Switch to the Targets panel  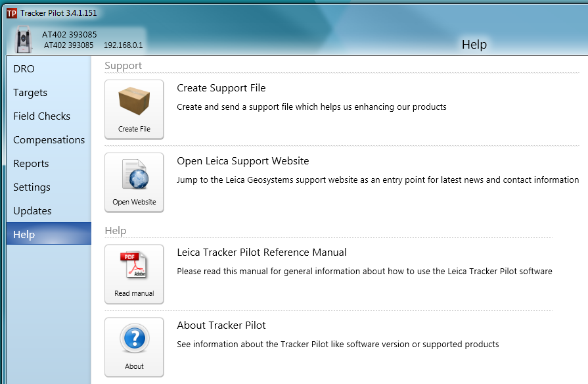tap(30, 92)
